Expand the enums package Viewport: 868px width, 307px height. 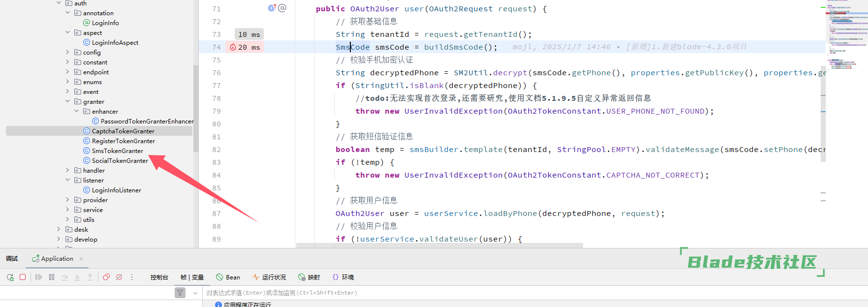[68, 82]
